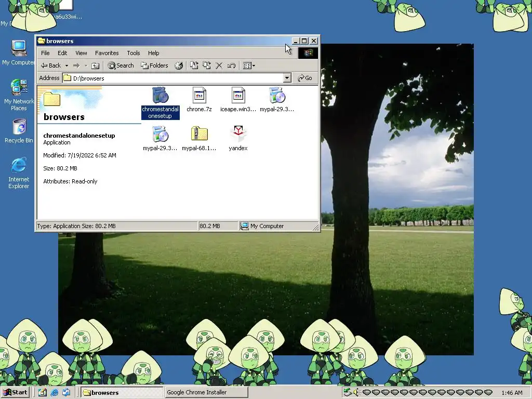Open the Favorites menu
Viewport: 532px width, 399px height.
coord(107,53)
